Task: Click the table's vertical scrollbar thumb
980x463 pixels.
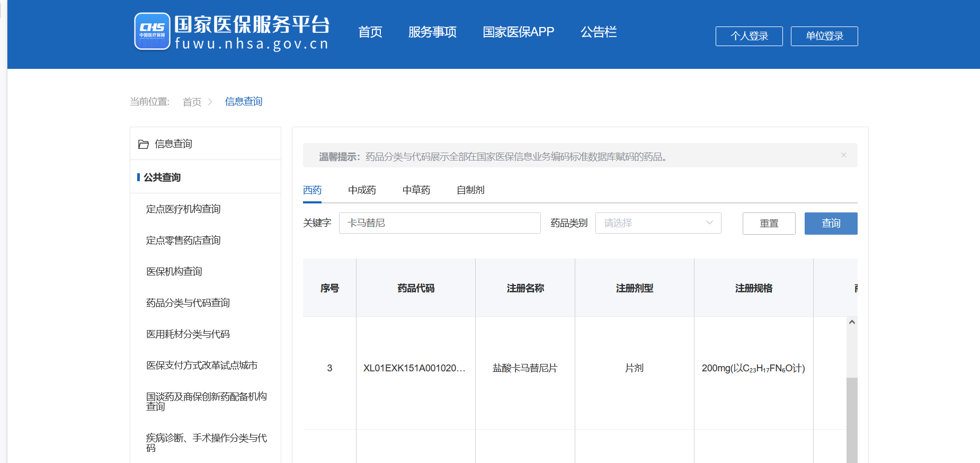Action: 852,419
